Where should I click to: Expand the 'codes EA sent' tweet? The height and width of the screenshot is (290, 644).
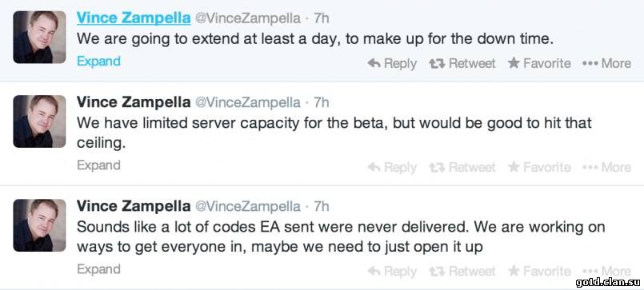98,269
